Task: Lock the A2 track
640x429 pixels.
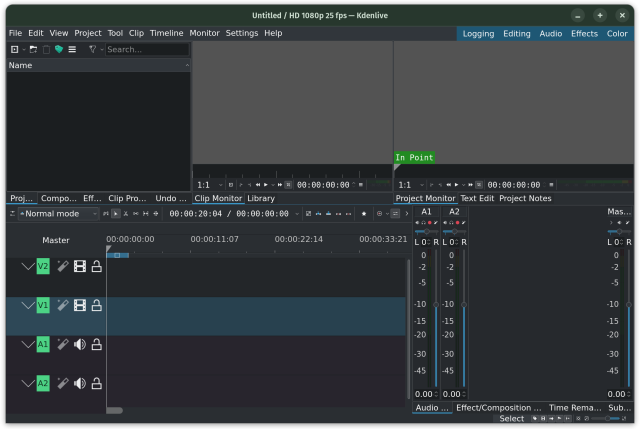Action: coord(97,383)
